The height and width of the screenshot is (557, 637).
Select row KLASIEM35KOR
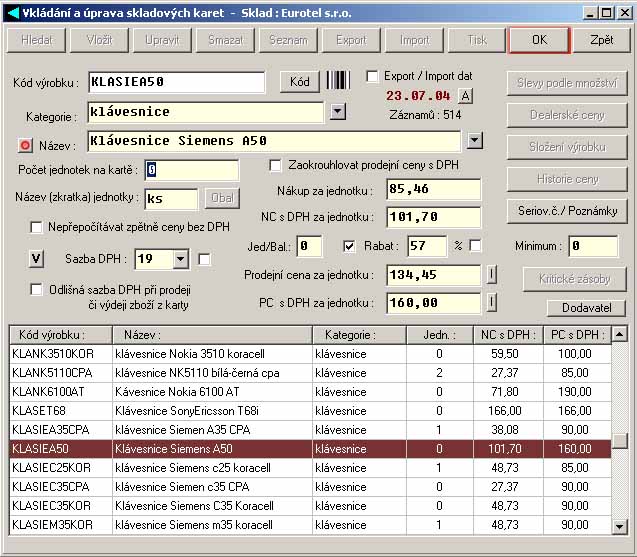click(310, 525)
